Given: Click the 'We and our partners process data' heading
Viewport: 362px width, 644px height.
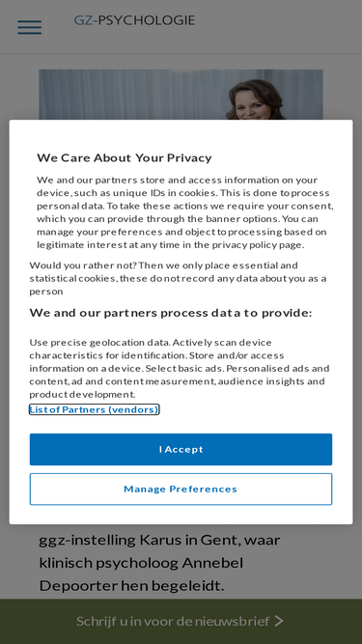Looking at the screenshot, I should pyautogui.click(x=171, y=313).
